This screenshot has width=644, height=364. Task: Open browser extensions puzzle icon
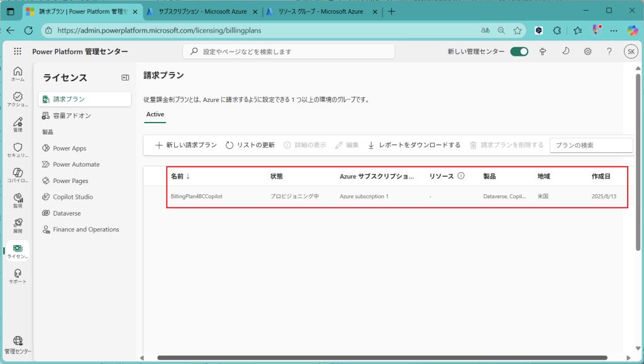tap(557, 30)
